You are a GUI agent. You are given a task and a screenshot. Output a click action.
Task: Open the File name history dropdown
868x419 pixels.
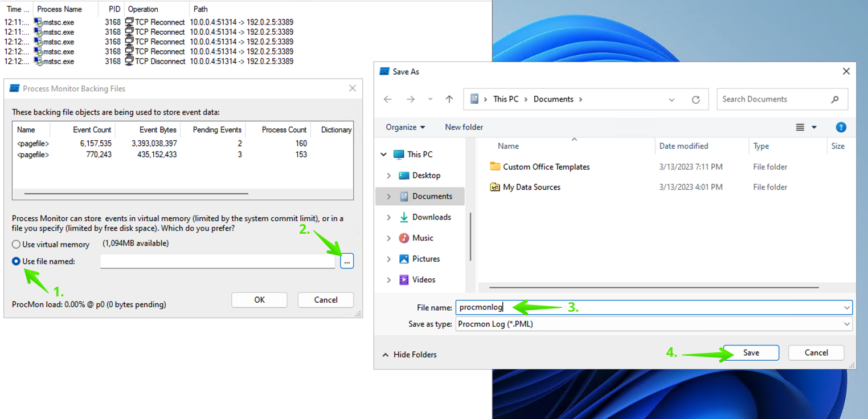[x=846, y=307]
